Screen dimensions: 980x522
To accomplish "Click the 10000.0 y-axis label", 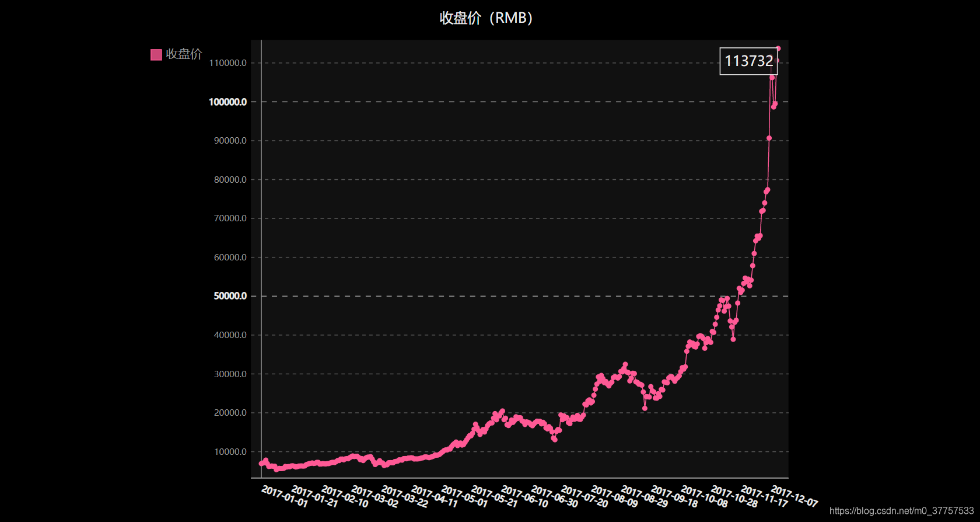I will 230,452.
